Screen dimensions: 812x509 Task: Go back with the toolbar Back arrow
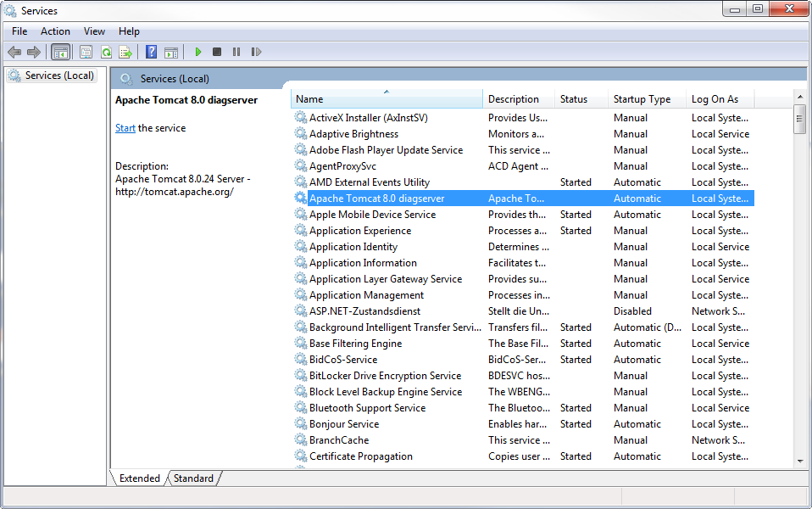[x=14, y=52]
